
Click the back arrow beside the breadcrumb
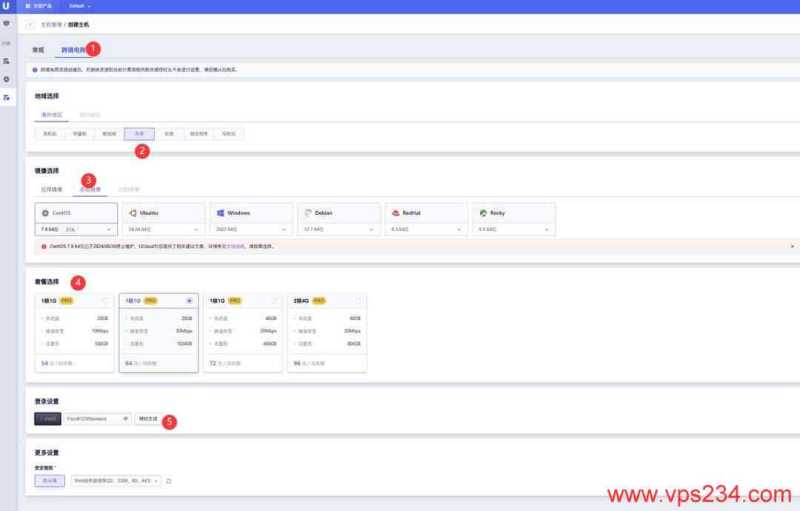(30, 24)
